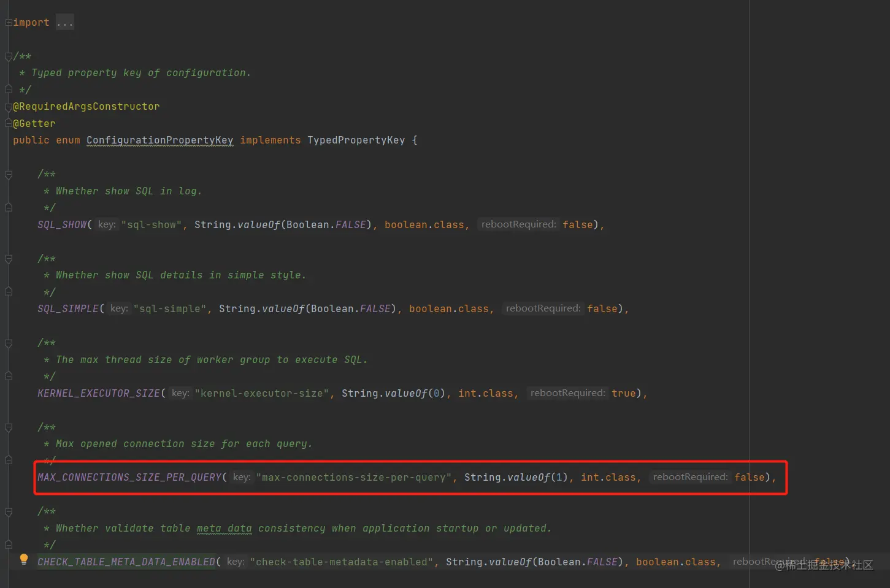Collapse the javadoc above SQL_SHOW
Viewport: 890px width, 588px height.
[9, 175]
